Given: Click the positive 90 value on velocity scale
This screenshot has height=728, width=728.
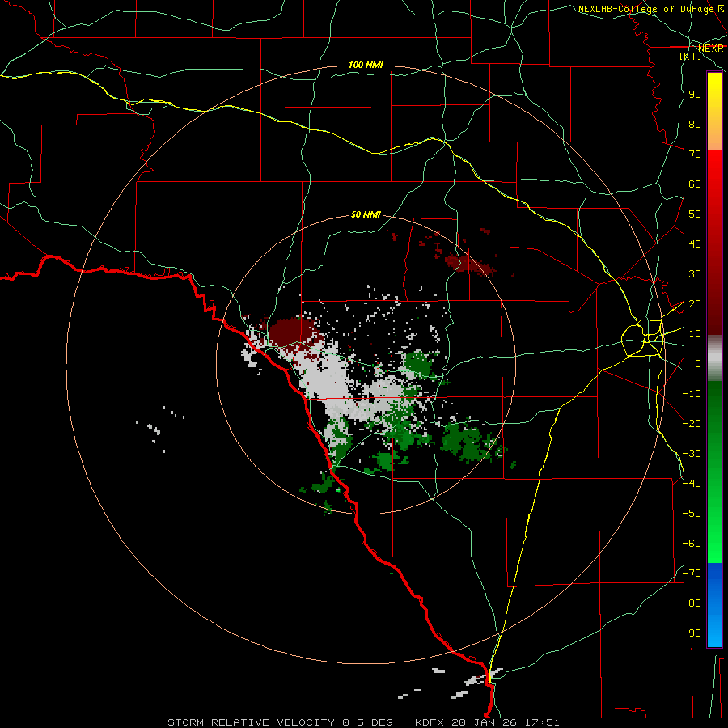Looking at the screenshot, I should (695, 95).
